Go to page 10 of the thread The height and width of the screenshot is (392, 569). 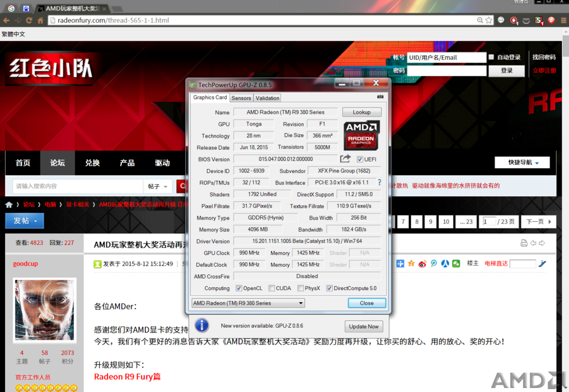446,221
